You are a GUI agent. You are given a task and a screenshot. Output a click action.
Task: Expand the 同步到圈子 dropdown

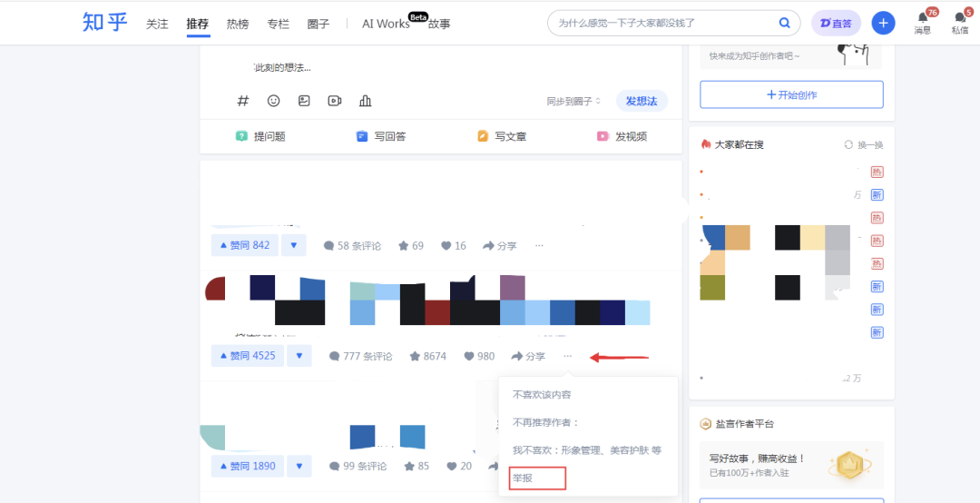573,101
